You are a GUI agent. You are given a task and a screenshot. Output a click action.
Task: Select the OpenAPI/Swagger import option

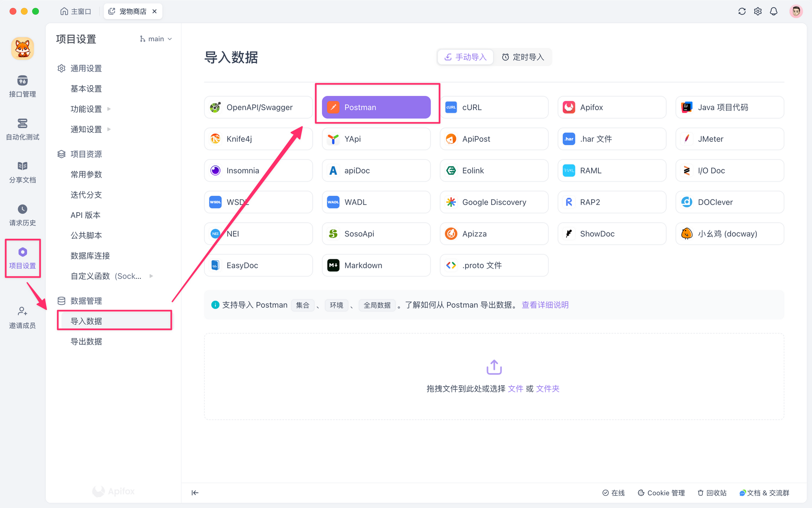258,107
